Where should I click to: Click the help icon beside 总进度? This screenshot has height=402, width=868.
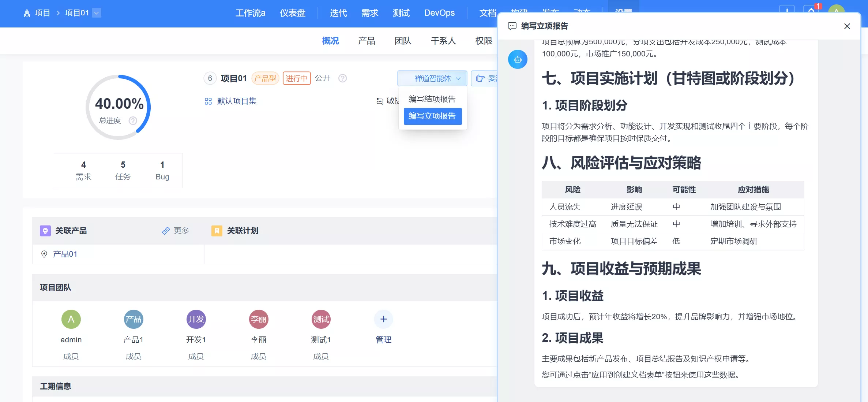(133, 120)
